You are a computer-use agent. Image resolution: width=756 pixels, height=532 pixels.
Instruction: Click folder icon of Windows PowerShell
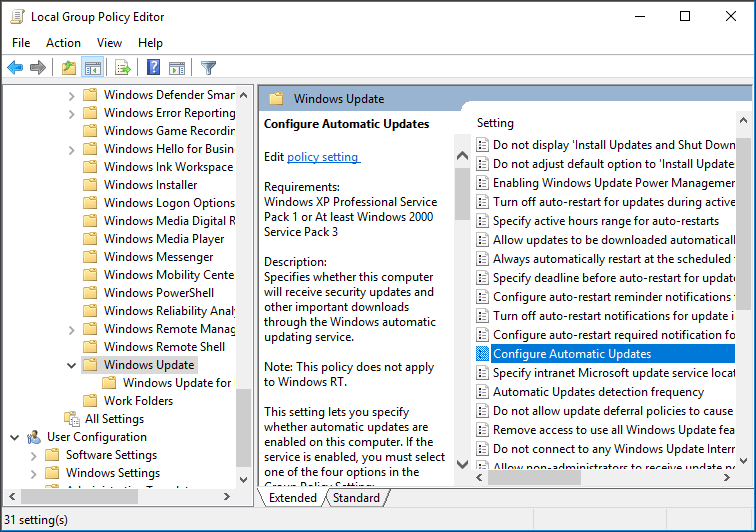pos(90,293)
